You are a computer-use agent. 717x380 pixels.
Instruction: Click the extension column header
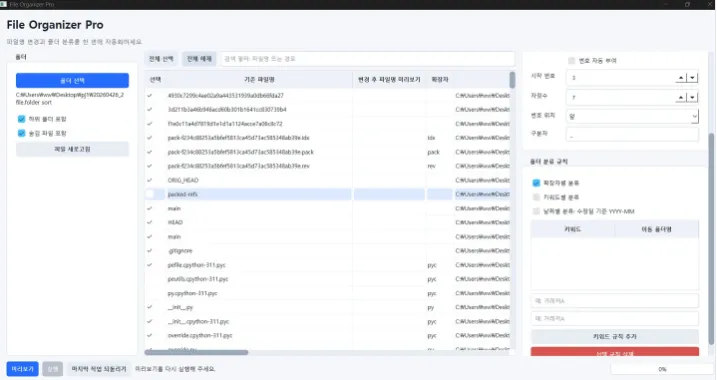click(x=440, y=80)
